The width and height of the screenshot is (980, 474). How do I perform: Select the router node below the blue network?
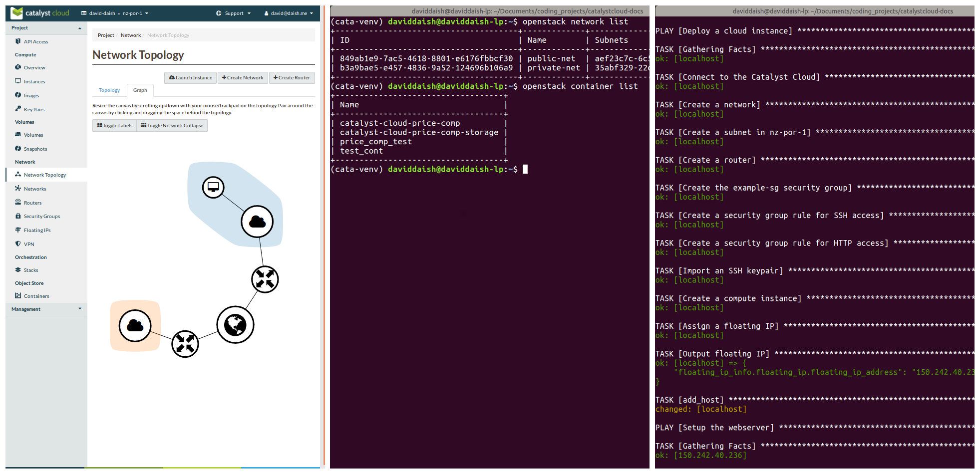click(x=265, y=279)
